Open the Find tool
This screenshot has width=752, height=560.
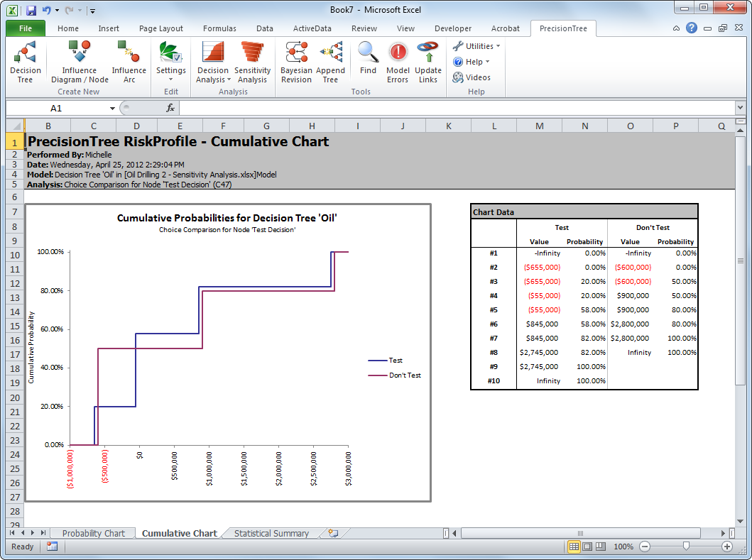(368, 58)
